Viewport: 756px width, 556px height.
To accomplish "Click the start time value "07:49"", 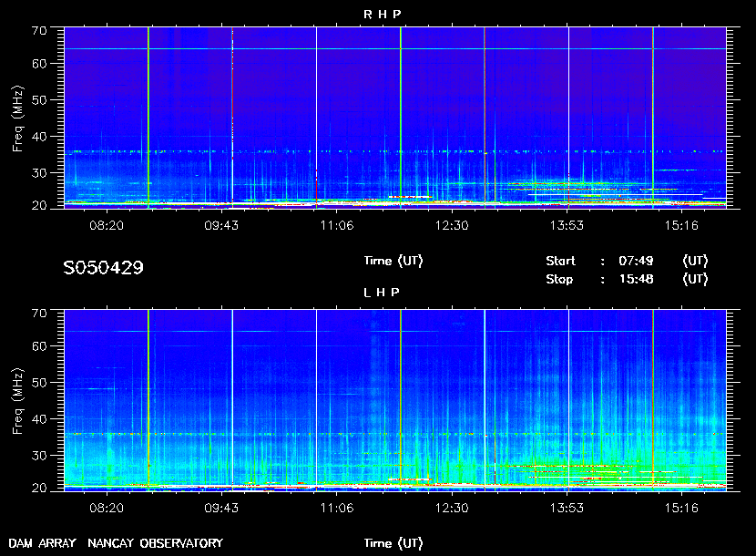I will coord(636,261).
